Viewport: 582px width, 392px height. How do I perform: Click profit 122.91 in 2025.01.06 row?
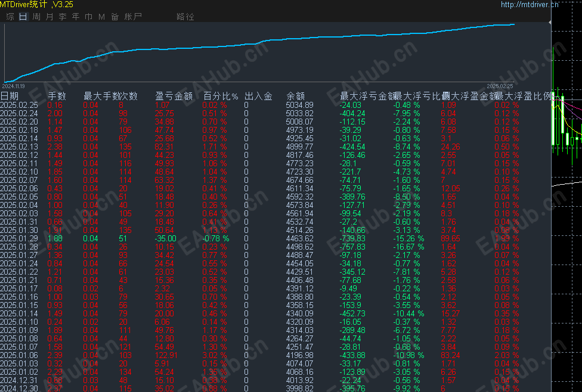tap(166, 356)
